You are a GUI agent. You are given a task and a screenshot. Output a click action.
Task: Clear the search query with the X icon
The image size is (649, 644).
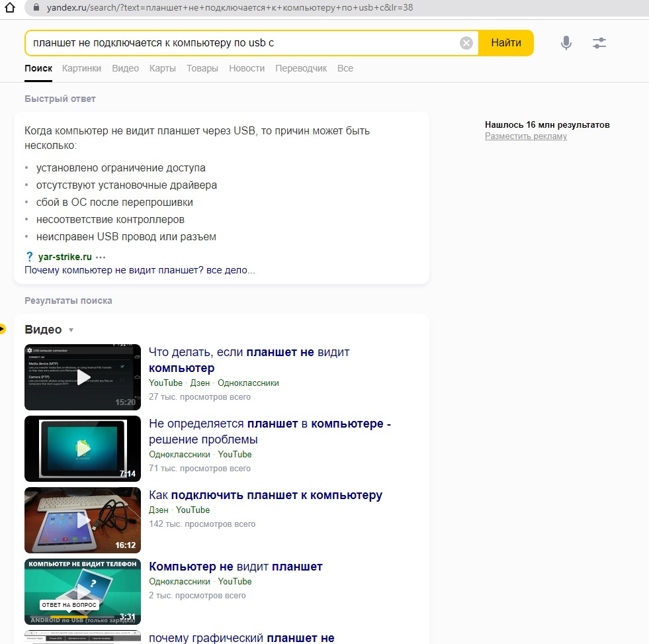click(466, 42)
